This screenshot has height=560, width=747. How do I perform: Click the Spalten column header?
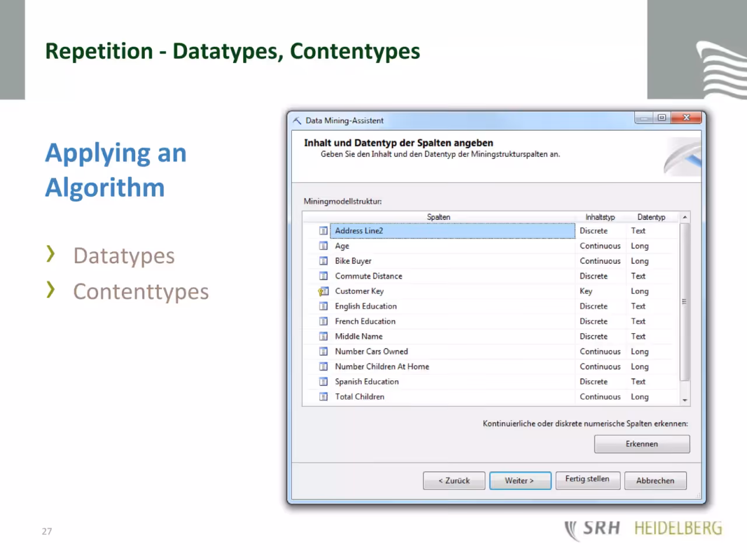(438, 217)
